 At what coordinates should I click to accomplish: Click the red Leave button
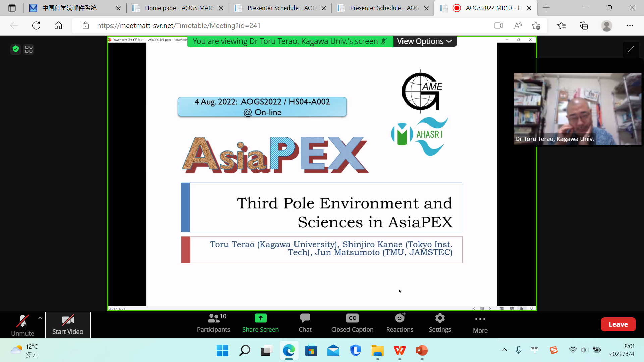tap(618, 324)
